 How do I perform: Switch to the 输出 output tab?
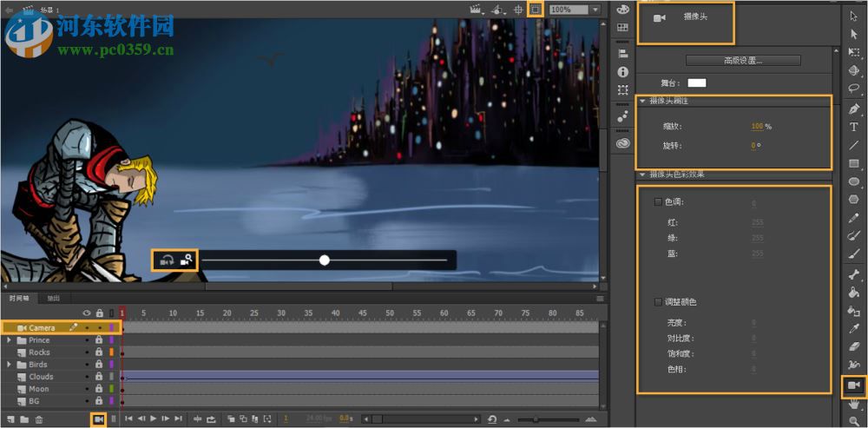53,299
